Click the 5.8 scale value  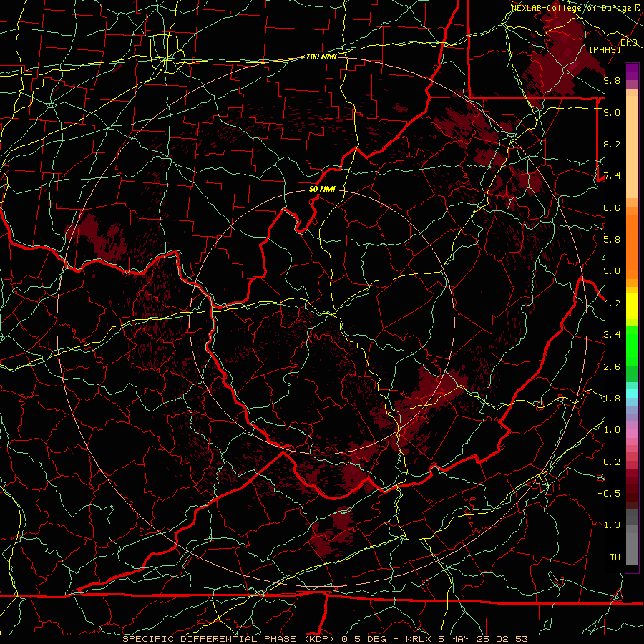[612, 240]
